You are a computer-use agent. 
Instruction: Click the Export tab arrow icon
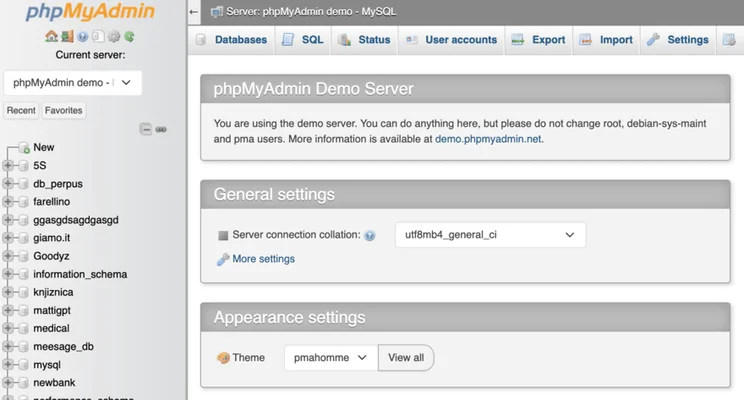tap(518, 40)
